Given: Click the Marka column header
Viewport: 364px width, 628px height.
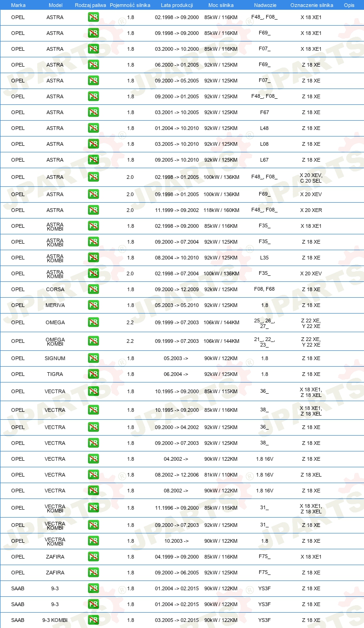Looking at the screenshot, I should click(18, 5).
